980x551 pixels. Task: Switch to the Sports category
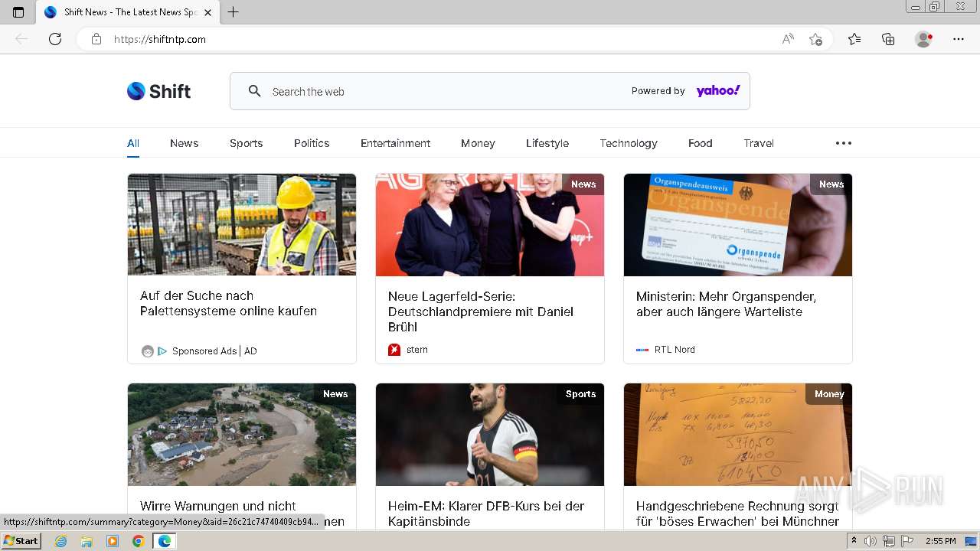pos(246,143)
